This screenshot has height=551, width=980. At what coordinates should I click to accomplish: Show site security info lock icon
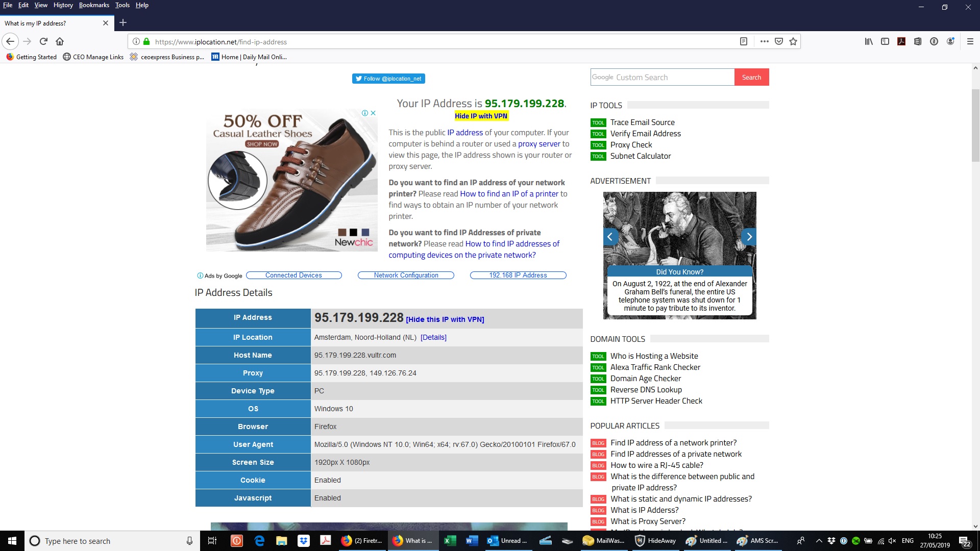[146, 41]
